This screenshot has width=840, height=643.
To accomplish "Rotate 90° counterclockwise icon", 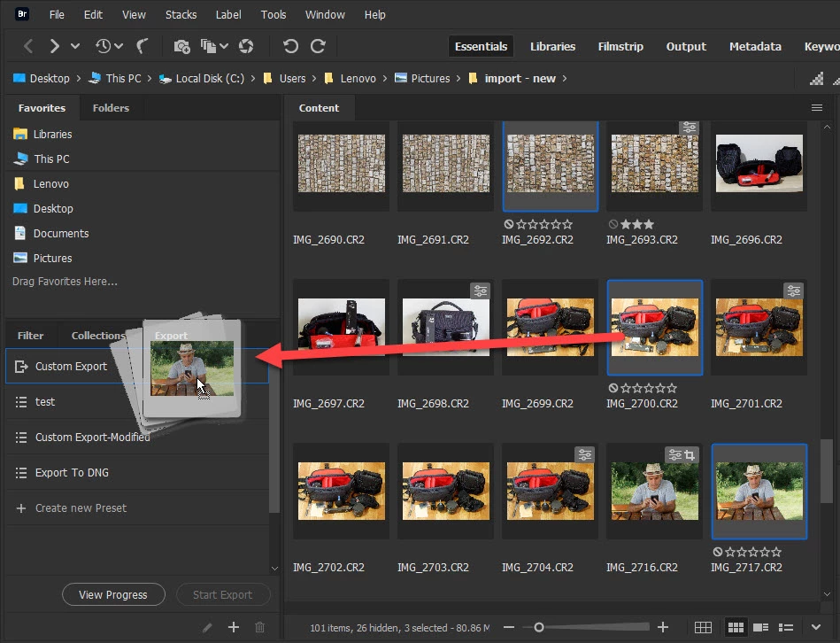I will pos(289,46).
